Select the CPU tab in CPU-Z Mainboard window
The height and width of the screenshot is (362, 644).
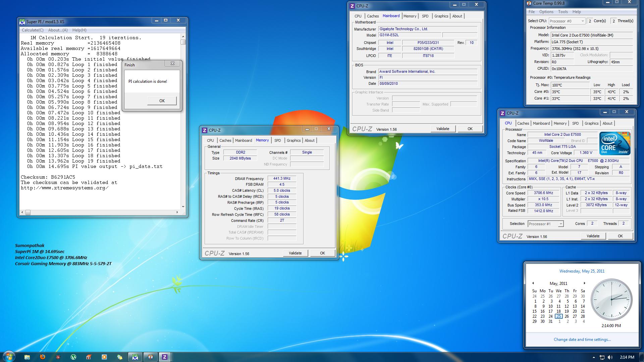tap(358, 16)
